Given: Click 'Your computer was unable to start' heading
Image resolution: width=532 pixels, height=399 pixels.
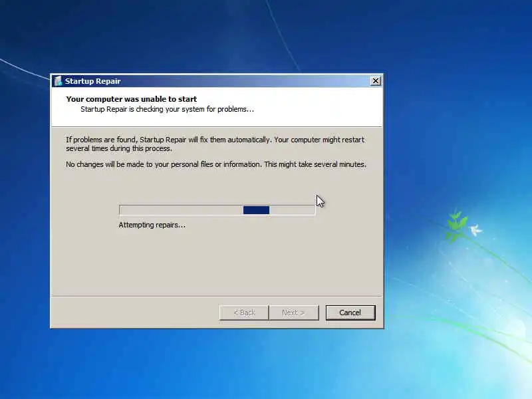Looking at the screenshot, I should tap(131, 99).
